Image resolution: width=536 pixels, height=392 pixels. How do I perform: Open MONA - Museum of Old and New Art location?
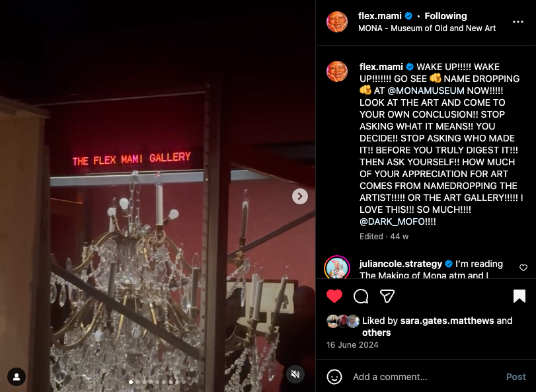pyautogui.click(x=426, y=28)
